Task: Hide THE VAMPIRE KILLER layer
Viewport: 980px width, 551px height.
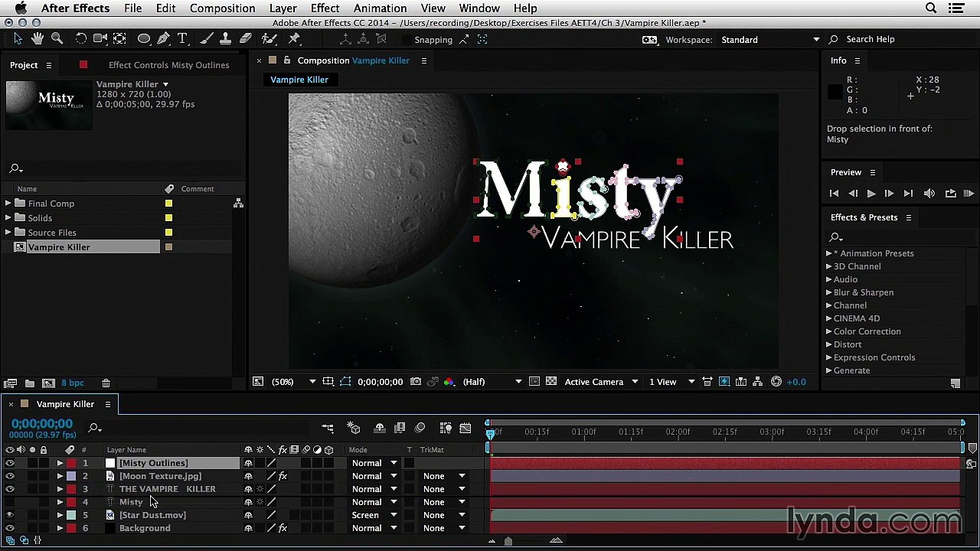Action: (x=9, y=489)
